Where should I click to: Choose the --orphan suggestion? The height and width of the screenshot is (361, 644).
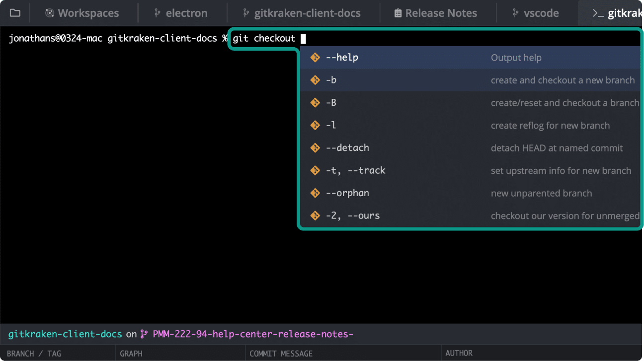(470, 193)
